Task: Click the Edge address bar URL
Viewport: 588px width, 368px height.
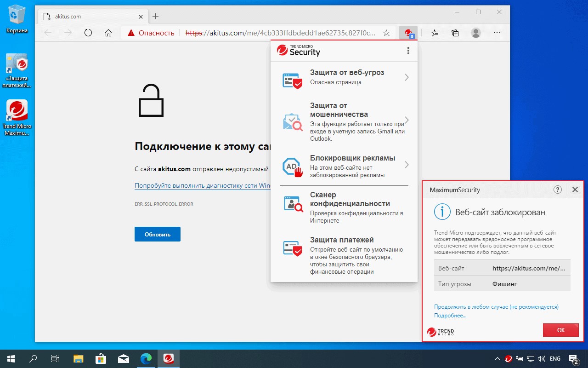Action: click(280, 33)
